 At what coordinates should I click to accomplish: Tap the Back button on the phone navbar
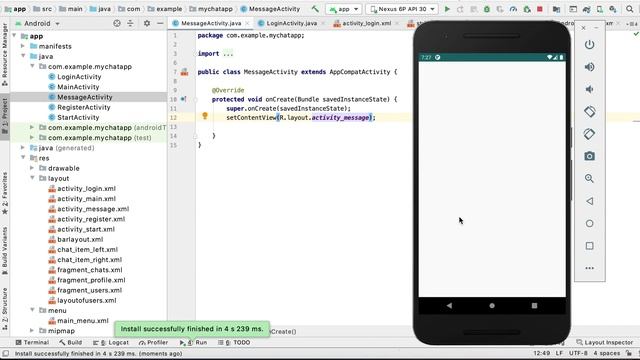449,305
